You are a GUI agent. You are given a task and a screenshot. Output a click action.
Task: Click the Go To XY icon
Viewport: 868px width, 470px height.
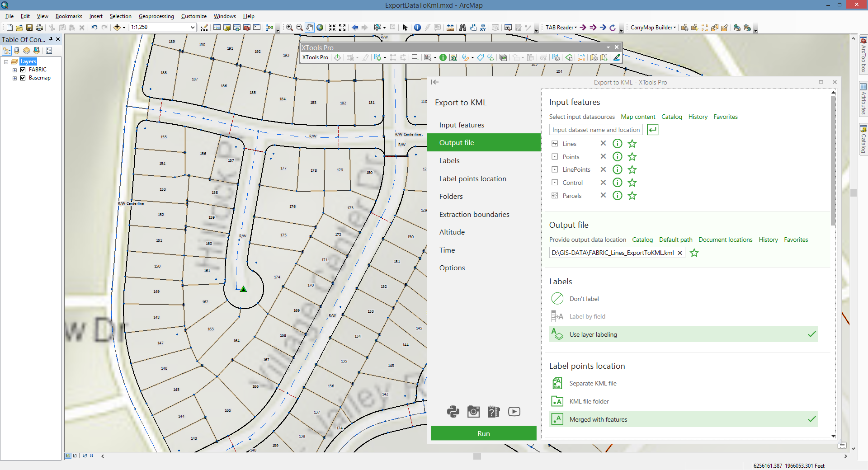483,28
